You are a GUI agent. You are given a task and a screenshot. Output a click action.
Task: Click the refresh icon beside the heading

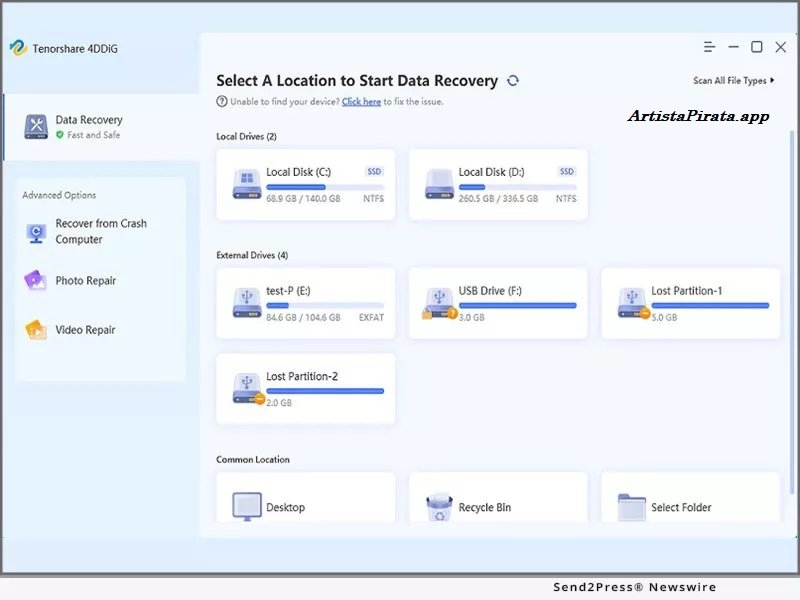tap(513, 81)
